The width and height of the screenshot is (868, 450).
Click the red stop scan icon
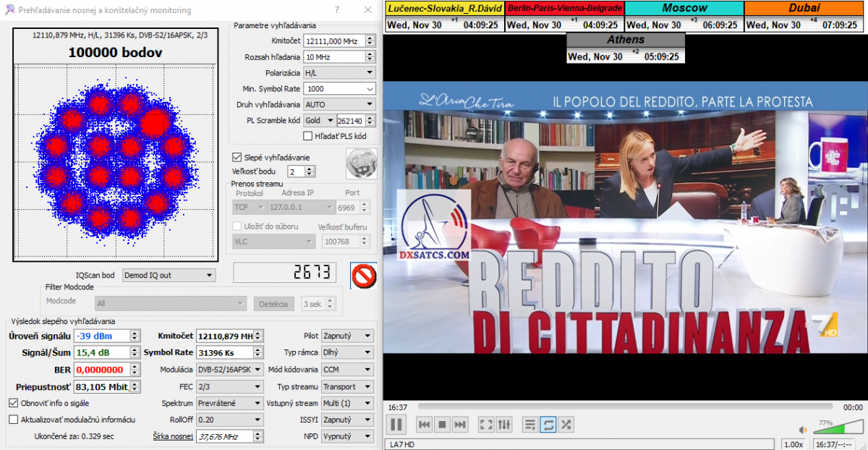(x=363, y=276)
